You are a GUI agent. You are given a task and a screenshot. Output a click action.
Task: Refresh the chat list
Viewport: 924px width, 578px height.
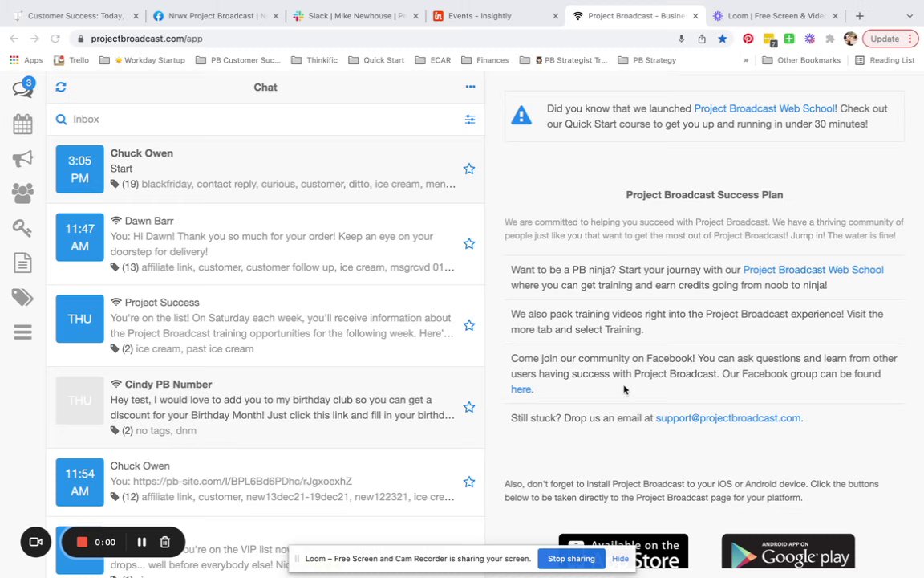click(x=61, y=87)
